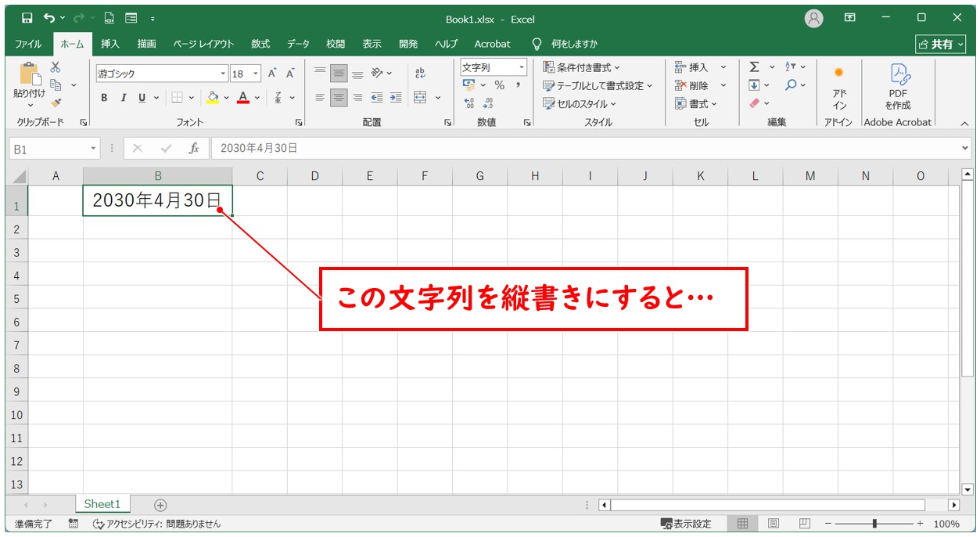This screenshot has width=980, height=537.
Task: Click the 貼り付け paste icon
Action: coord(30,76)
